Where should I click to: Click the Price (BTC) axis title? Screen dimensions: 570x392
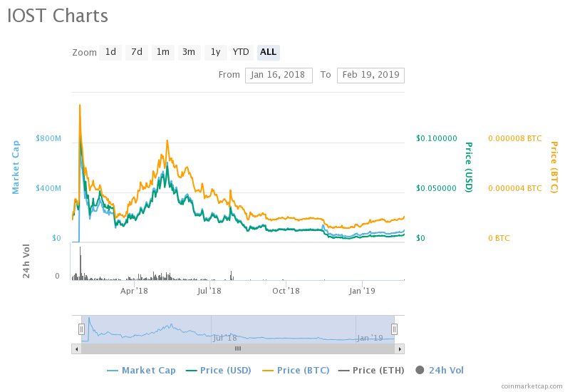tap(554, 167)
